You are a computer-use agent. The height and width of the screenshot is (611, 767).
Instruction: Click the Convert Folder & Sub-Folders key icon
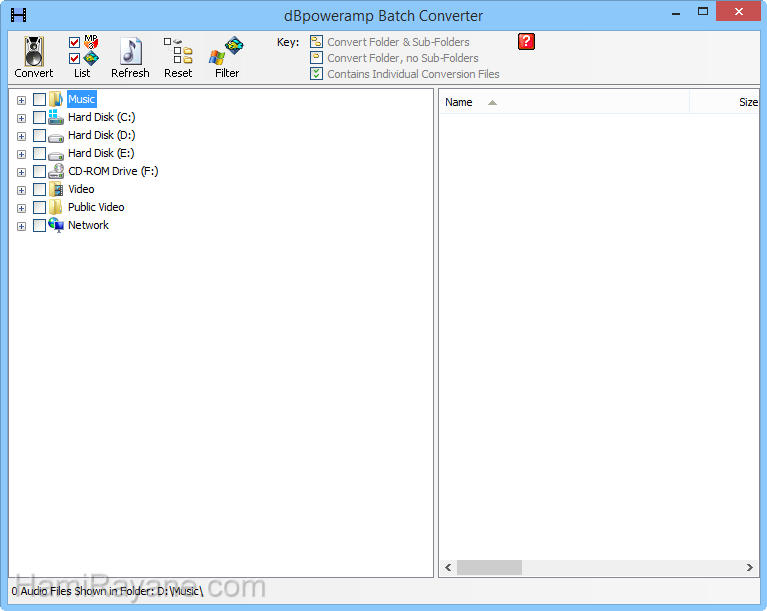coord(316,42)
